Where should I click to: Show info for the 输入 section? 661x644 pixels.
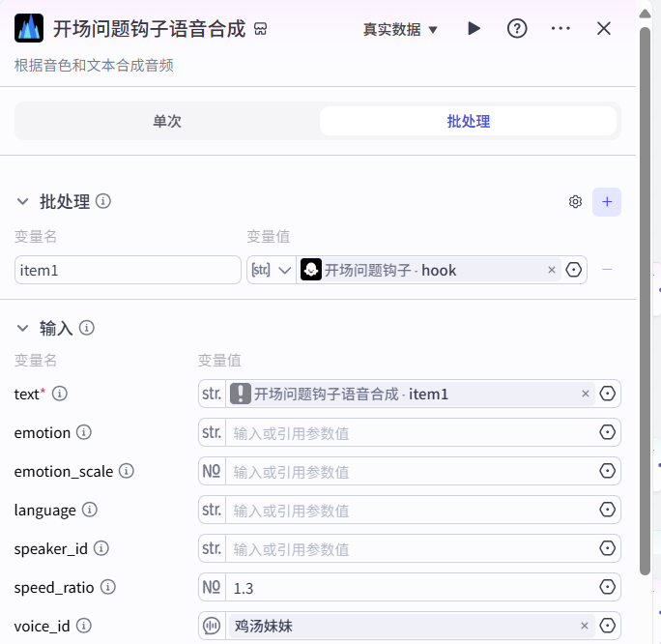87,328
